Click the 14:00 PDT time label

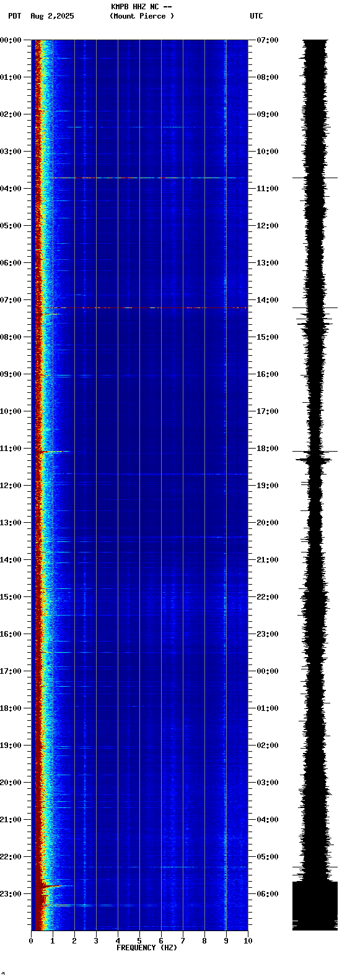[x=11, y=560]
